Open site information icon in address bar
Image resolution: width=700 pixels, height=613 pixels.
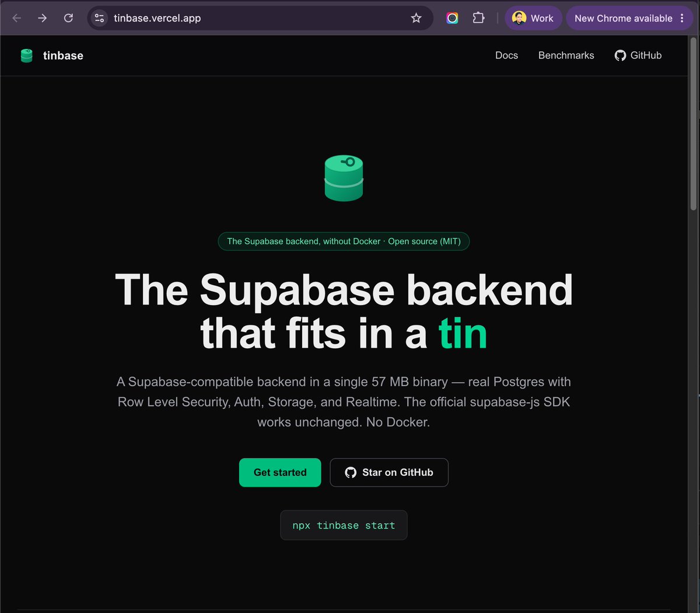(x=100, y=18)
